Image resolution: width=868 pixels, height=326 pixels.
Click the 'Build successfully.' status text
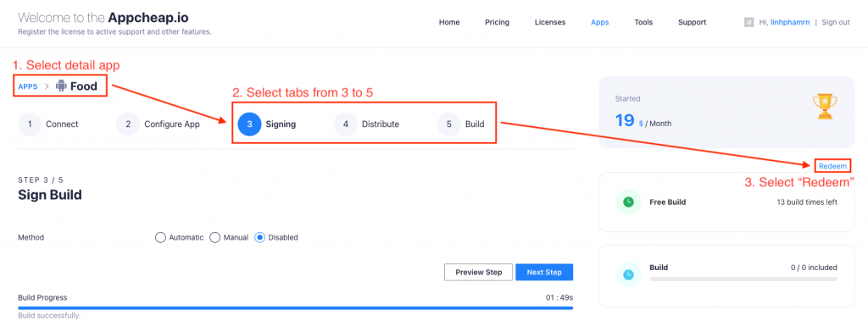49,316
